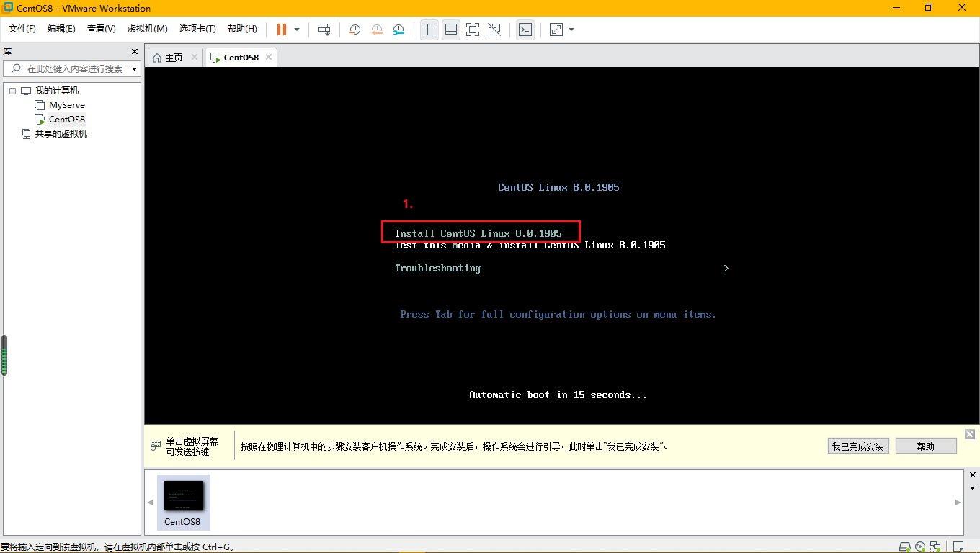Click the arrow next to Troubleshooting
The height and width of the screenshot is (553, 980).
coord(726,268)
